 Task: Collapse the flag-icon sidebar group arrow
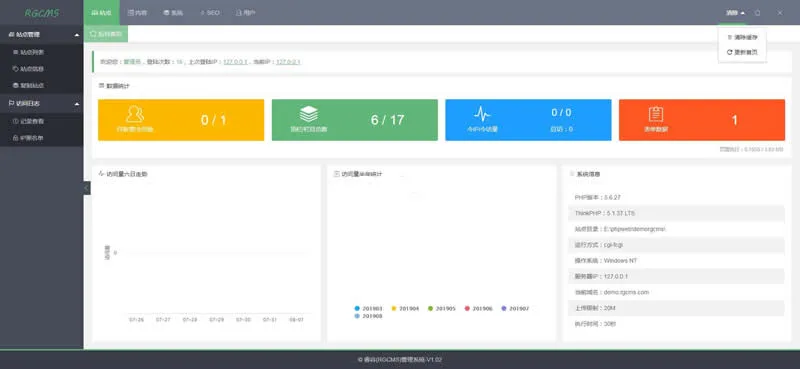[77, 104]
